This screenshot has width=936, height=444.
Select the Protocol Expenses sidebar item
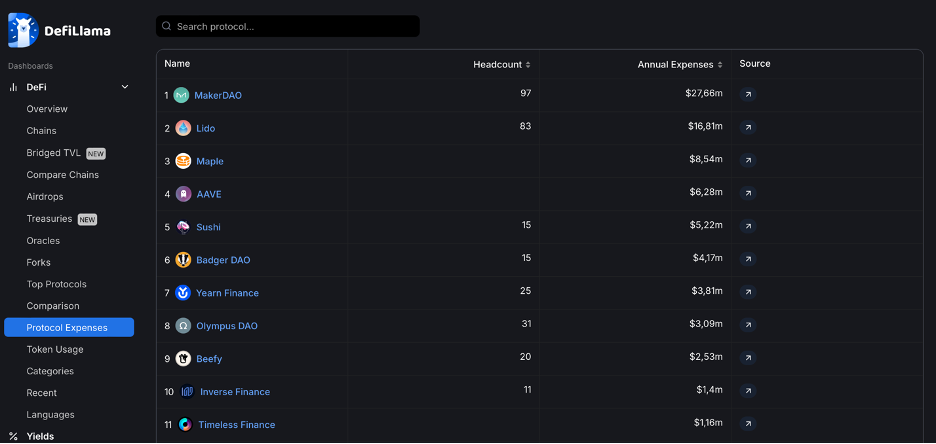coord(69,328)
